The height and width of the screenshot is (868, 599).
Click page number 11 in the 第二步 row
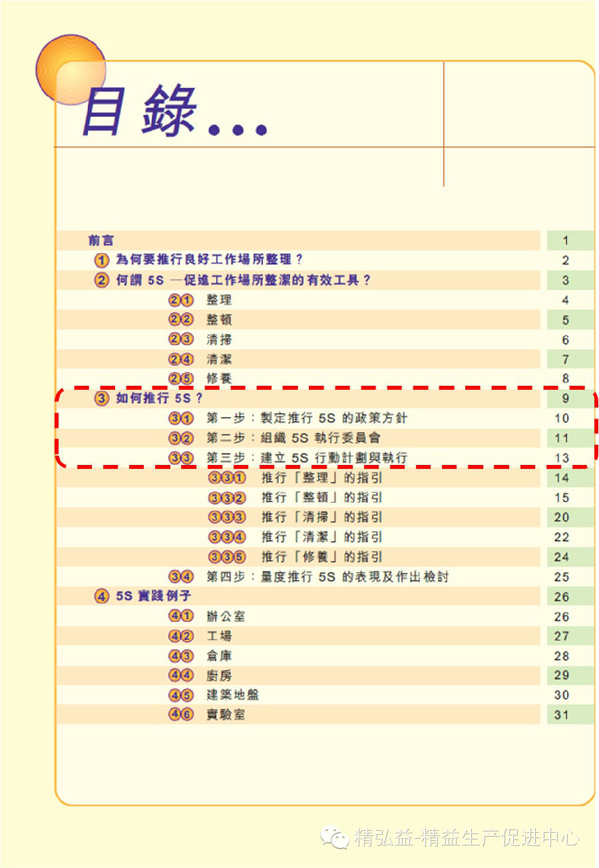click(562, 438)
